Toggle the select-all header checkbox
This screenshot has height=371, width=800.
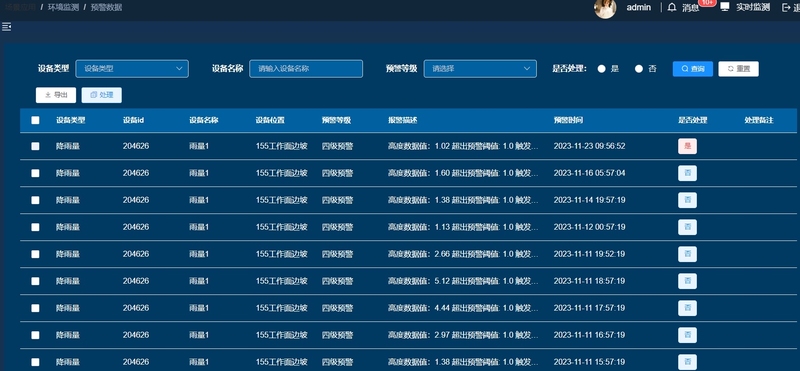35,120
